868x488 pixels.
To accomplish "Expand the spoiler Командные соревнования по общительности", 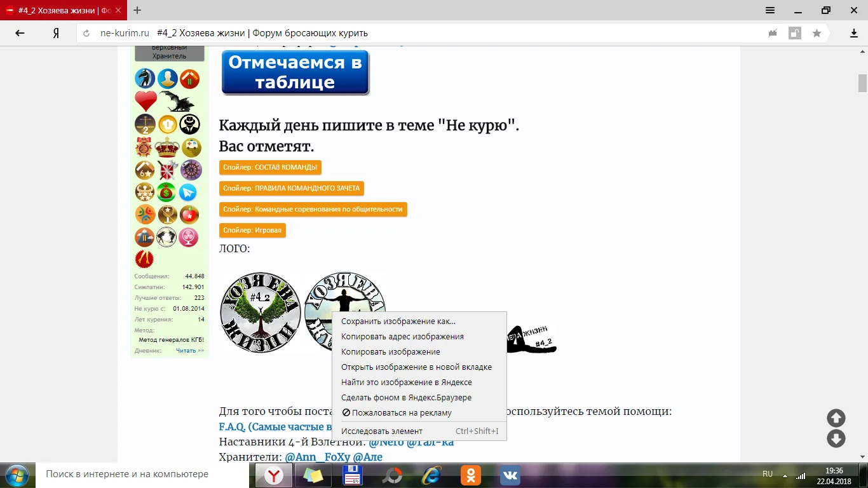I will point(313,209).
